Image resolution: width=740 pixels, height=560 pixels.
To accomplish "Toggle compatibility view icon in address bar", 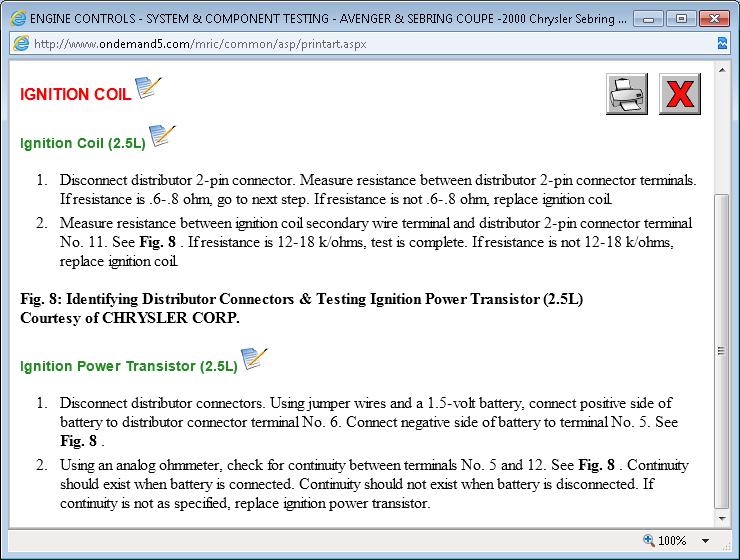I will tap(722, 43).
